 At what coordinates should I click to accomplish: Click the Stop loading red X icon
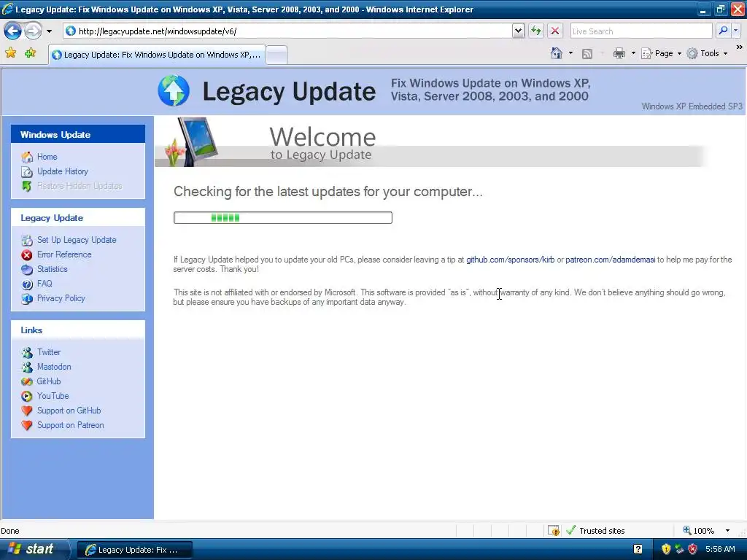[x=555, y=31]
